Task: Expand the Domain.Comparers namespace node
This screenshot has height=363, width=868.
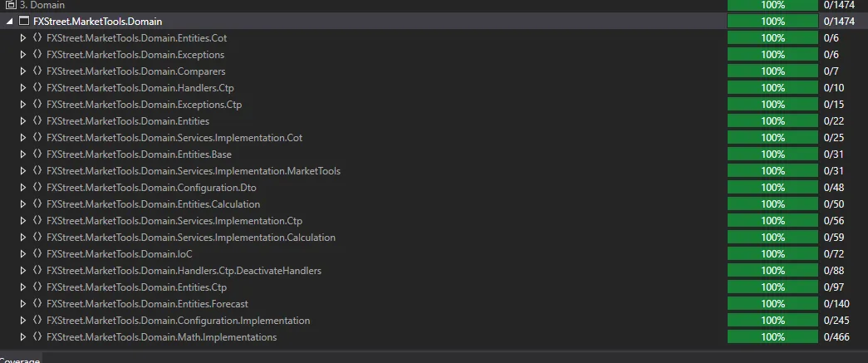Action: [x=22, y=71]
